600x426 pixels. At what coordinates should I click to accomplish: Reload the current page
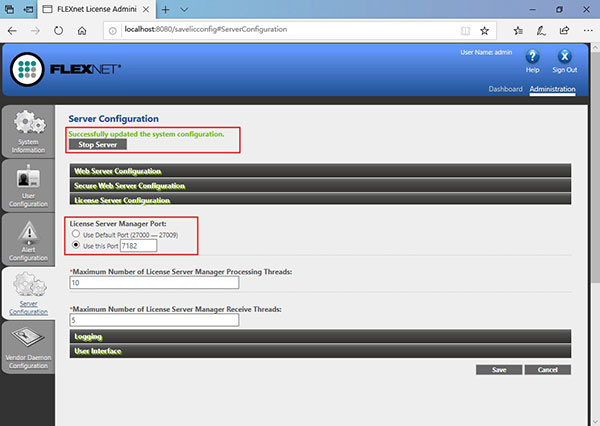pos(58,31)
